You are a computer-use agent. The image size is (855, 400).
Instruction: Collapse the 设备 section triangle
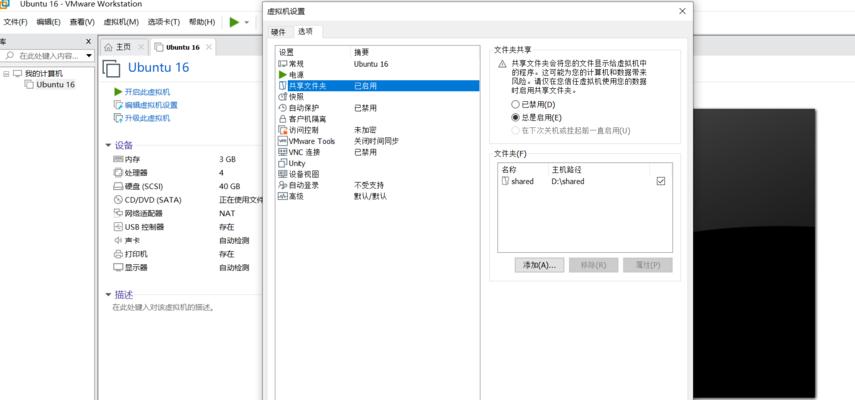pyautogui.click(x=108, y=146)
